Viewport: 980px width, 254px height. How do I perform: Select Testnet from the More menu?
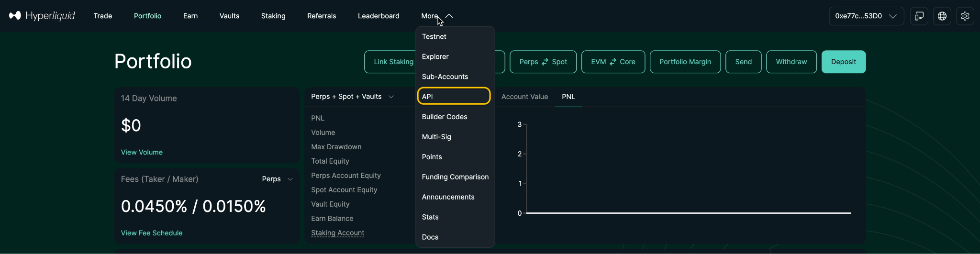pyautogui.click(x=455, y=36)
